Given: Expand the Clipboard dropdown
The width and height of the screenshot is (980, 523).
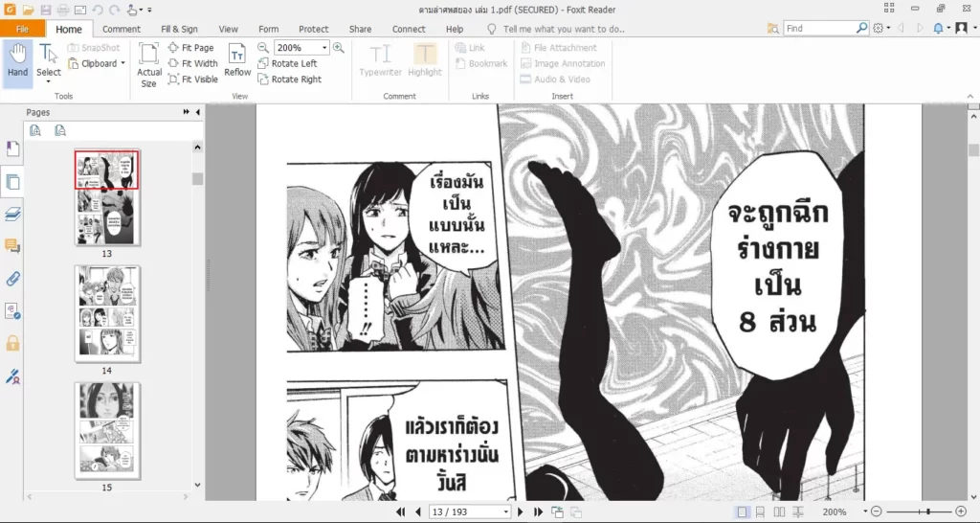Looking at the screenshot, I should point(123,63).
